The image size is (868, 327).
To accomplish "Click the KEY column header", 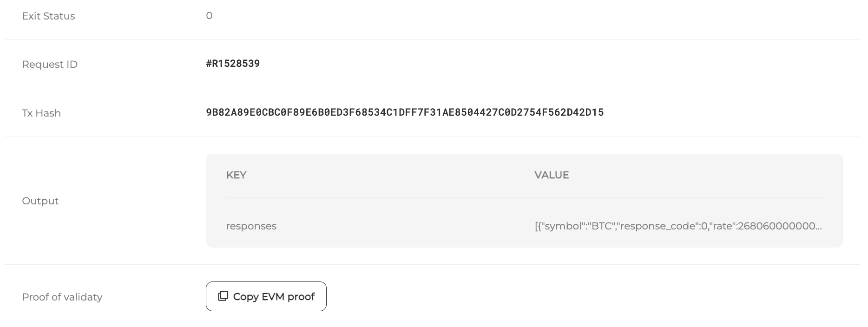I will tap(236, 175).
